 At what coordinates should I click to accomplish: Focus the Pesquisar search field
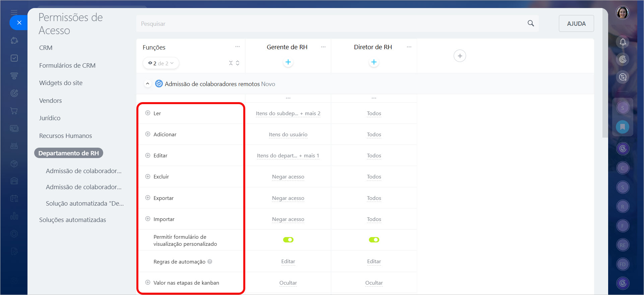337,23
